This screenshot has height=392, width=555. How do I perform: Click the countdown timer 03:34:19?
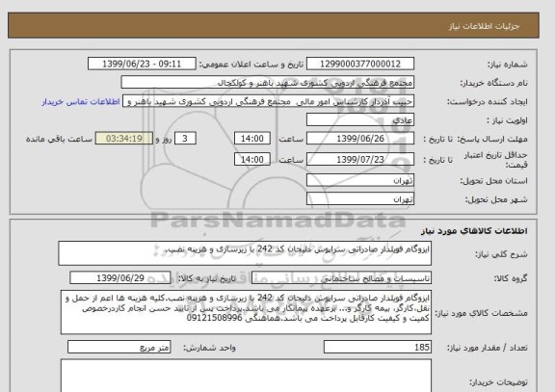(124, 139)
